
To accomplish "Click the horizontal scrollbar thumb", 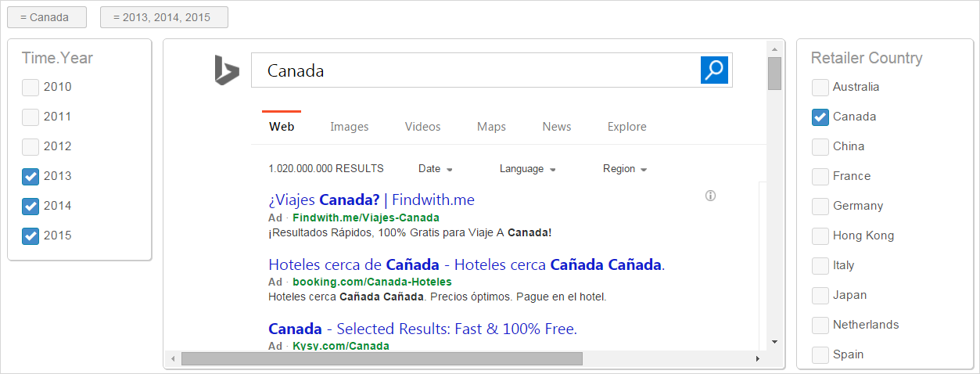I will tap(382, 358).
